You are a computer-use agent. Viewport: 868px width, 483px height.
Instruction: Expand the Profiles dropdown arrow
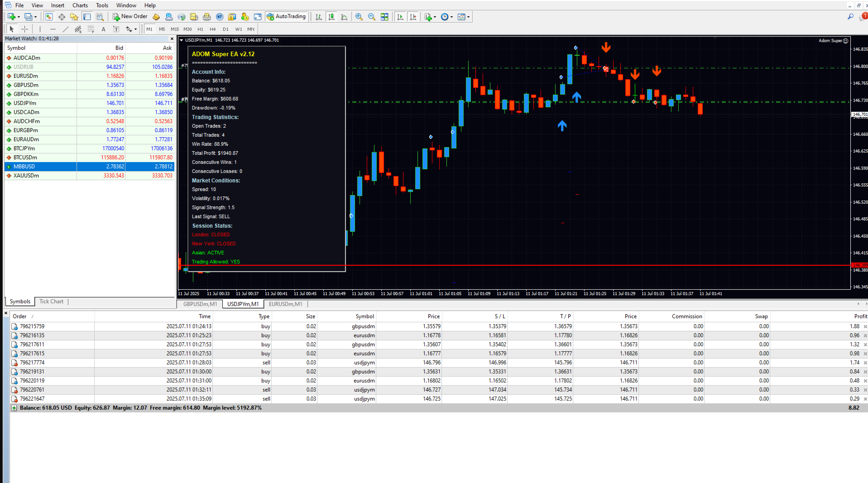[35, 17]
